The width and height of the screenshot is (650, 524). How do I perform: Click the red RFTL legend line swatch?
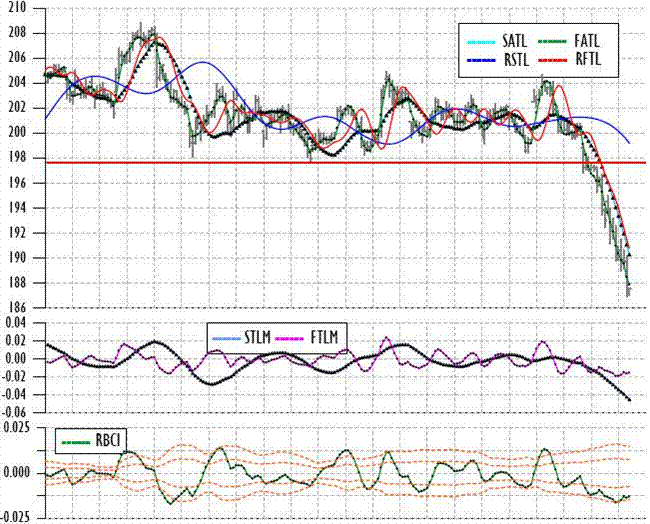click(x=553, y=61)
